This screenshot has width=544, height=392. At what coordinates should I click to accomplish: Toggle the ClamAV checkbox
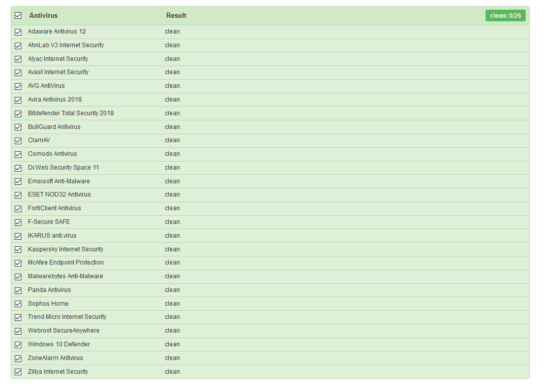(18, 141)
